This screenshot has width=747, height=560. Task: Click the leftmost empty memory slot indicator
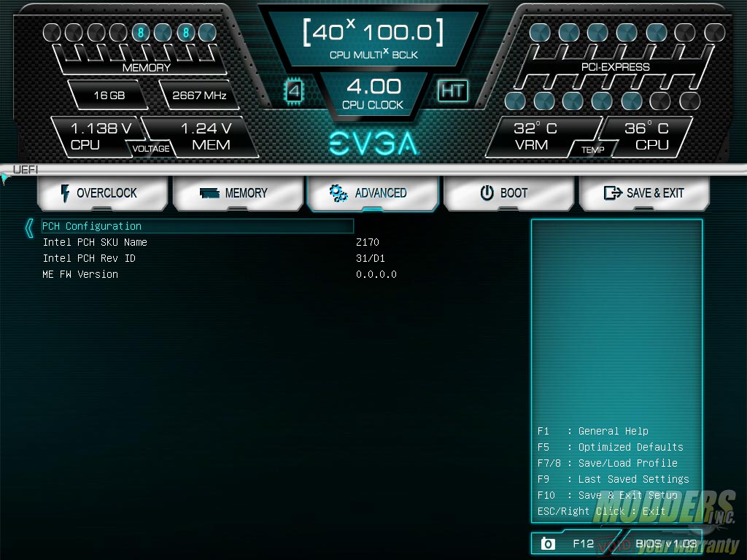52,32
